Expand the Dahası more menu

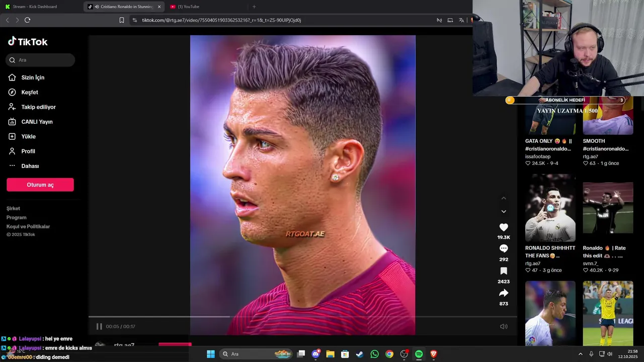(30, 166)
